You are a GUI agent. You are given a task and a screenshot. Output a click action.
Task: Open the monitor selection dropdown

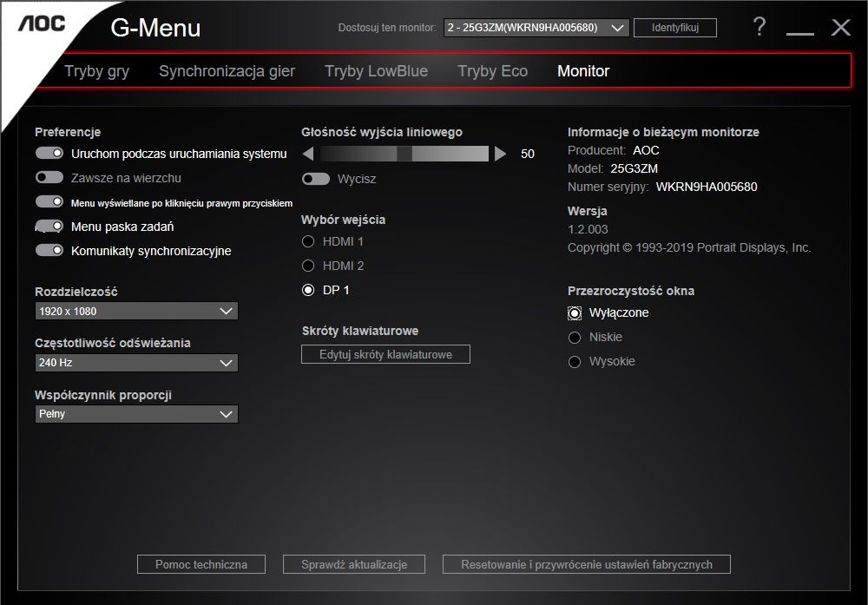point(536,28)
